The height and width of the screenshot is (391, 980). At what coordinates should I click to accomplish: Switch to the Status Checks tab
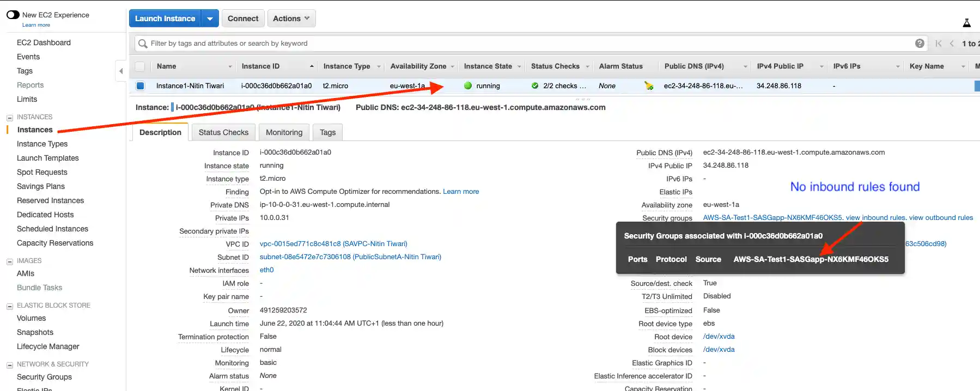point(223,132)
